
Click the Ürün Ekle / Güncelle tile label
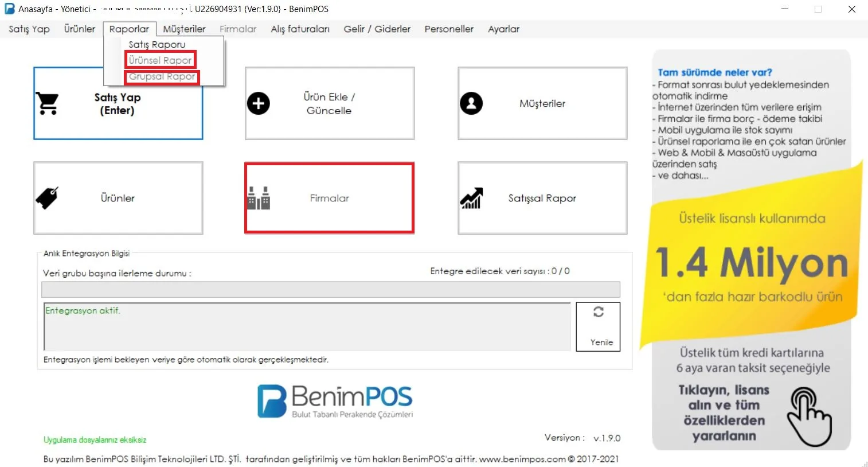pos(329,104)
